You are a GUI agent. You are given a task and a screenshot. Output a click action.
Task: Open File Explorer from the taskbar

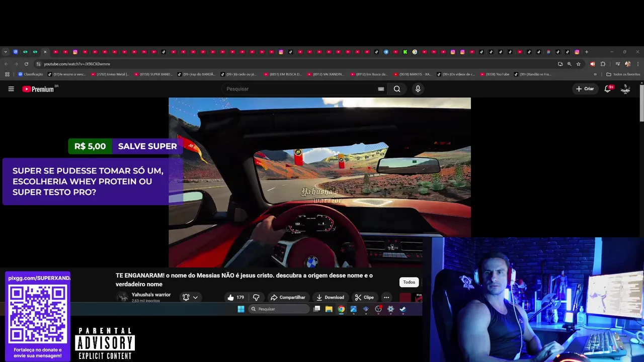tap(329, 309)
